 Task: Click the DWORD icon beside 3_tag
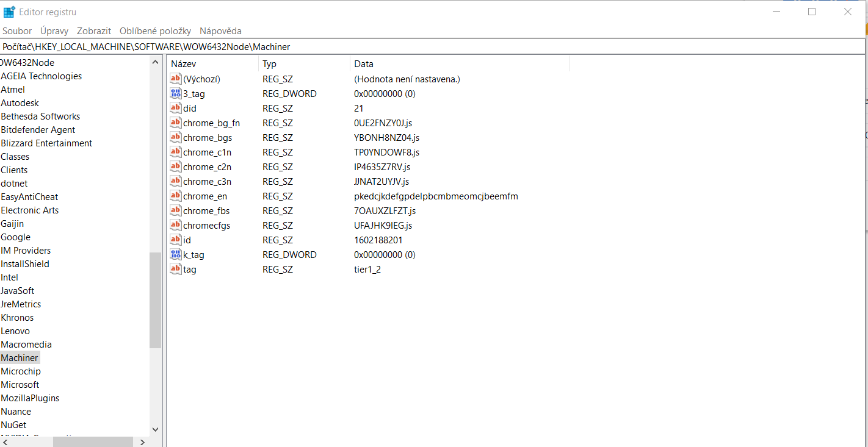(x=176, y=93)
